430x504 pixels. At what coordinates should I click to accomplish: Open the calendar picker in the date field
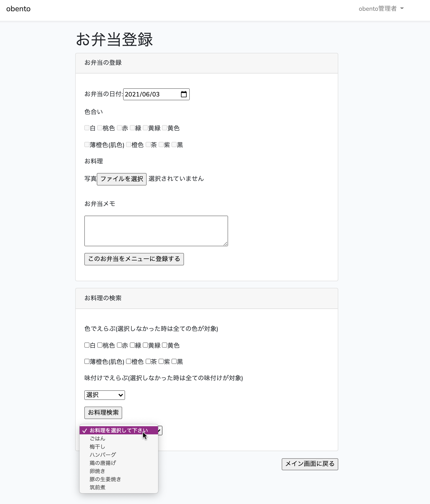(x=183, y=94)
